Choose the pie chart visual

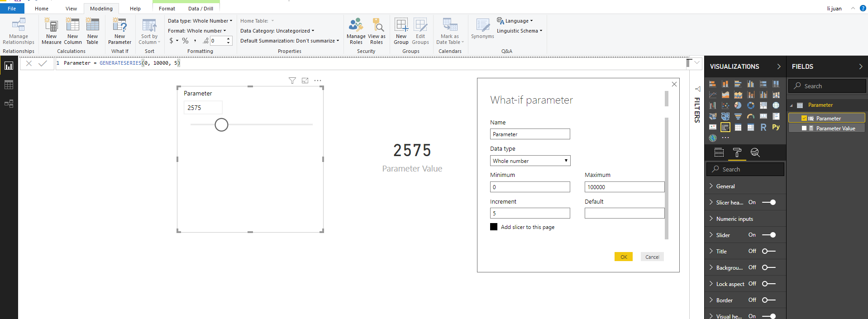click(738, 105)
